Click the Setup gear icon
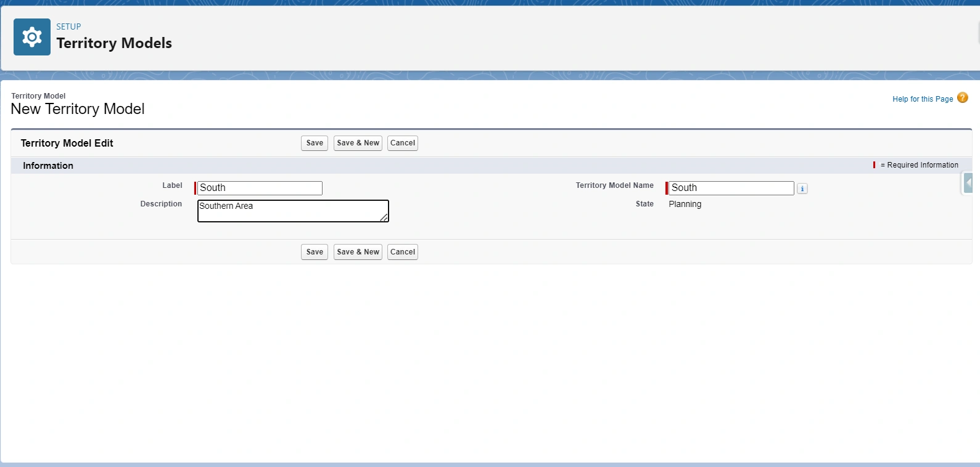The image size is (980, 467). coord(32,37)
